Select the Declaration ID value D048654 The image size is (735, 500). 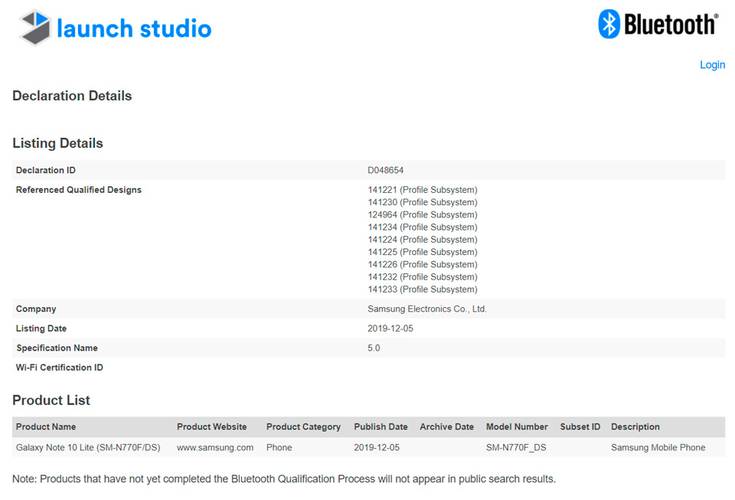click(x=385, y=170)
